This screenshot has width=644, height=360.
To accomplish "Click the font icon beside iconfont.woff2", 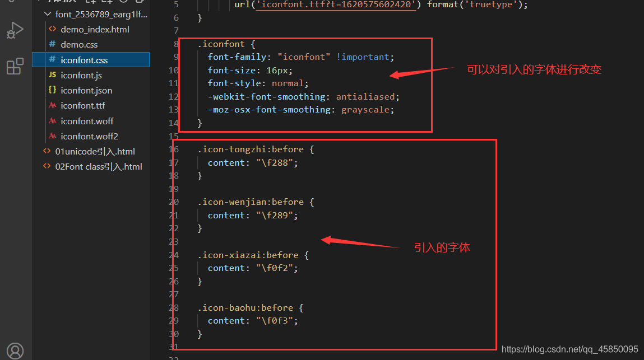I will [52, 135].
